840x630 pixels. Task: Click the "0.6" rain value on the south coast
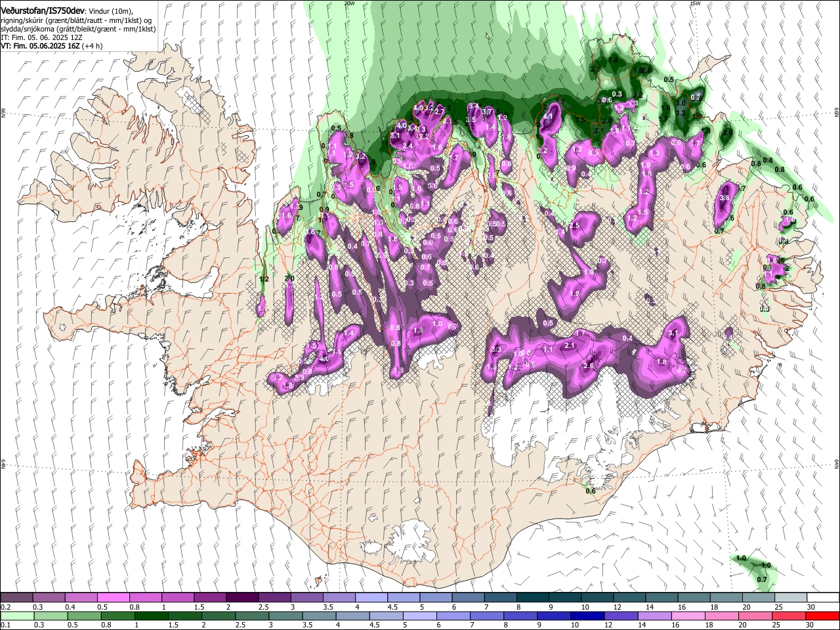[x=590, y=491]
